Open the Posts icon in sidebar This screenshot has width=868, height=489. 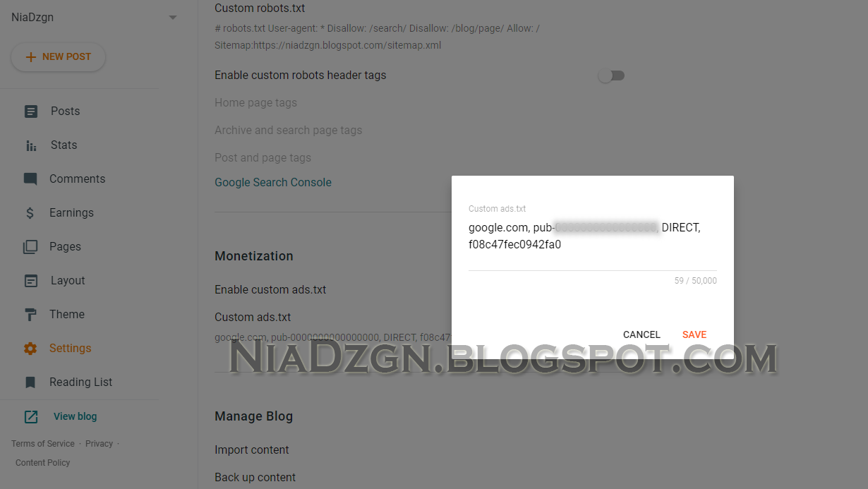tap(31, 111)
